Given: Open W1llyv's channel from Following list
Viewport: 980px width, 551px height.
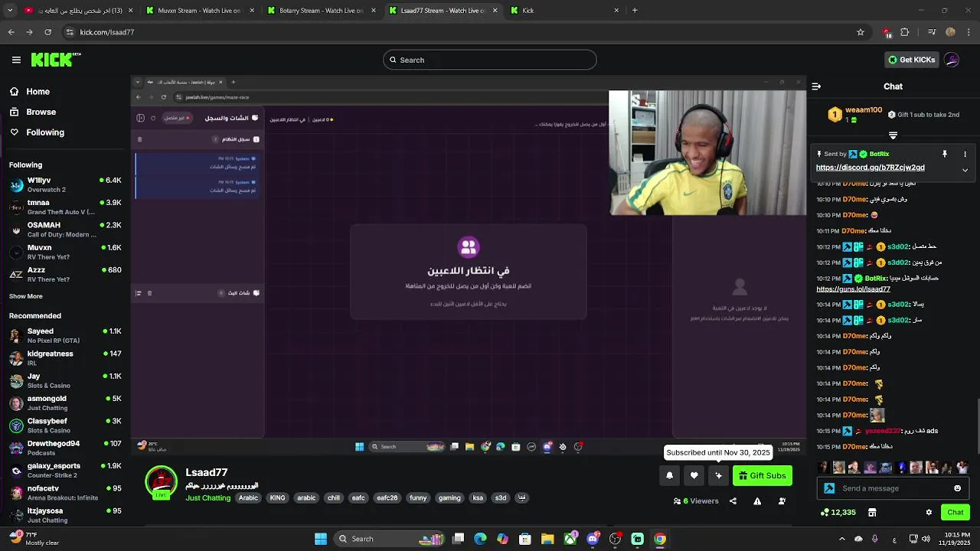Looking at the screenshot, I should tap(65, 184).
